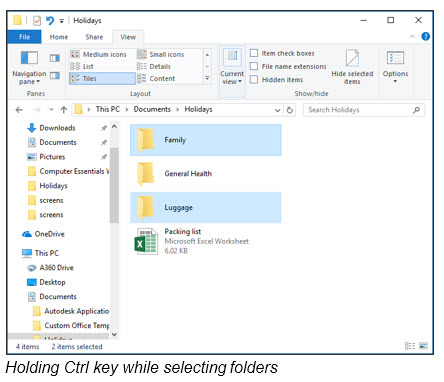444x382 pixels.
Task: Toggle the Preview pane icon
Action: tap(55, 58)
